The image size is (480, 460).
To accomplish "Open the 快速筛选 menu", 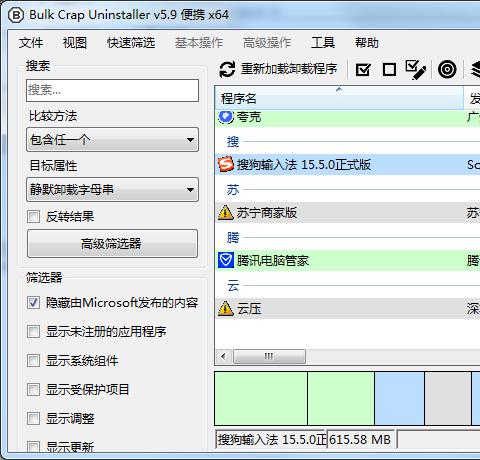I will coord(131,43).
